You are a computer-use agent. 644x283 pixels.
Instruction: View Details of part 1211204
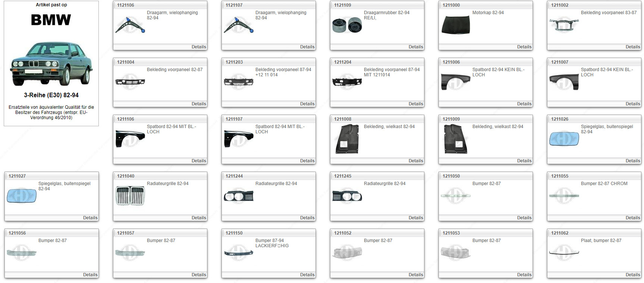coord(416,104)
